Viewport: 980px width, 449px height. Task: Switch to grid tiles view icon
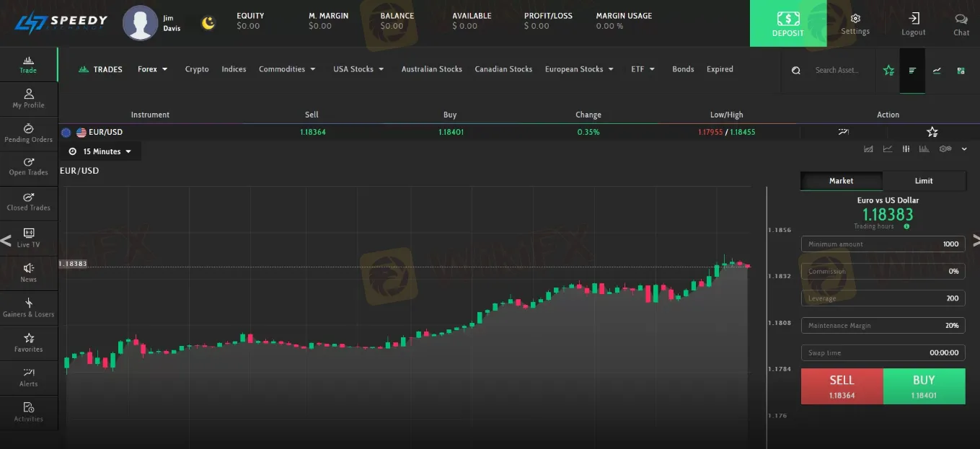961,71
